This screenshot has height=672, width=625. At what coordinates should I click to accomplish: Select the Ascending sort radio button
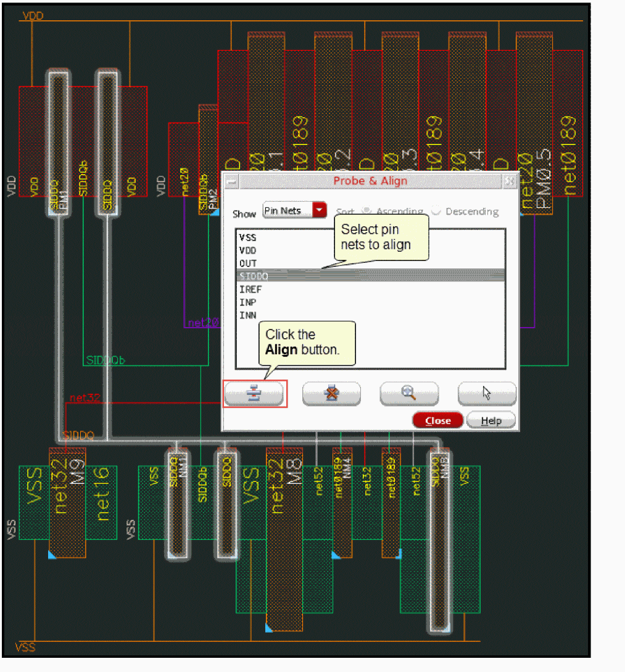pos(366,211)
